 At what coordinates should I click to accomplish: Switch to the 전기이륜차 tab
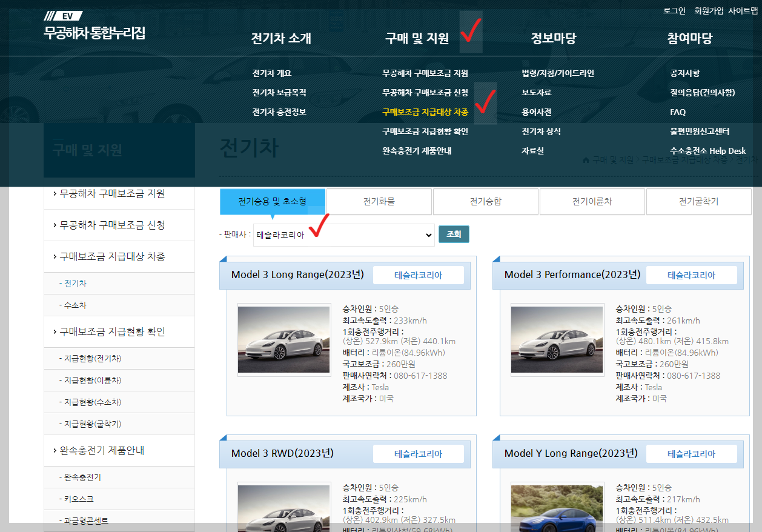point(592,201)
